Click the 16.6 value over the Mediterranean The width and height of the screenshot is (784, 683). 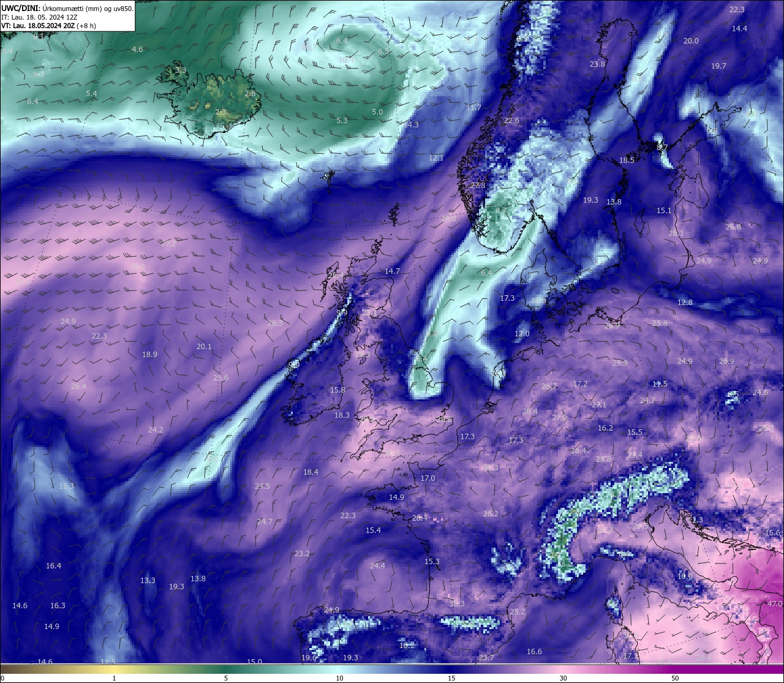pyautogui.click(x=534, y=651)
